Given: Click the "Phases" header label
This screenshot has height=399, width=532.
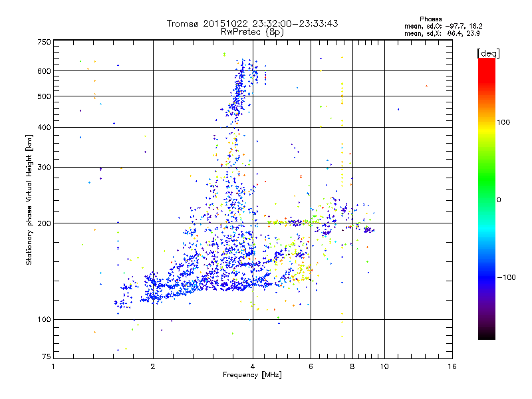Looking at the screenshot, I should [x=430, y=19].
